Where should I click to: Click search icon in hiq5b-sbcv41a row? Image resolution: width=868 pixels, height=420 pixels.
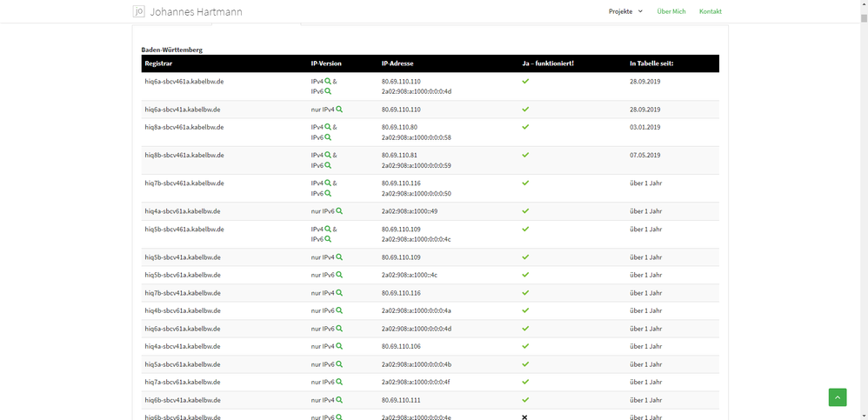pyautogui.click(x=339, y=257)
